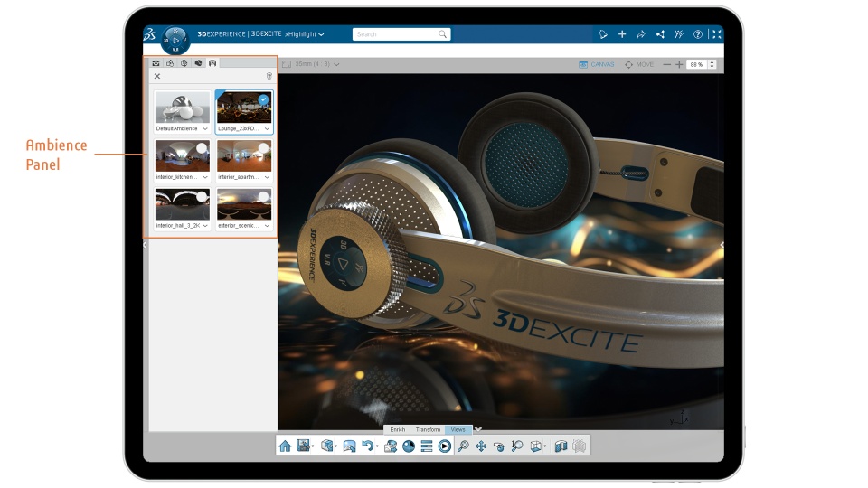
Task: Click the circular play button
Action: coord(445,446)
